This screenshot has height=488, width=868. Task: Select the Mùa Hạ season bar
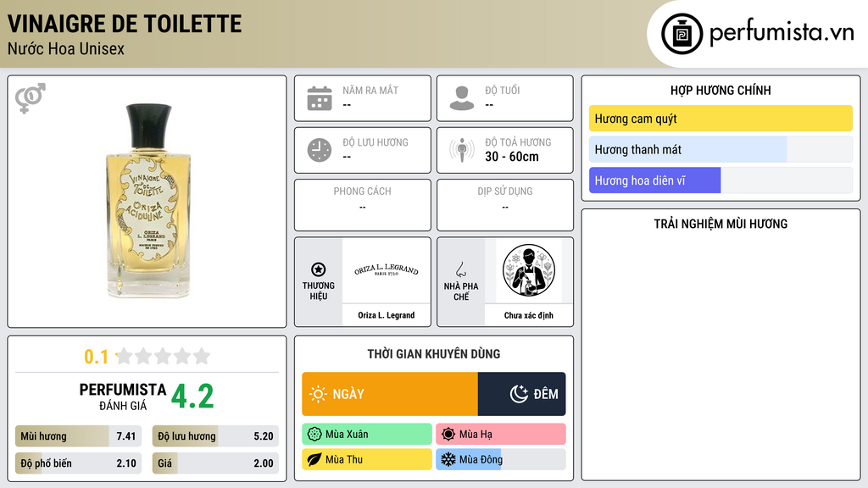501,435
